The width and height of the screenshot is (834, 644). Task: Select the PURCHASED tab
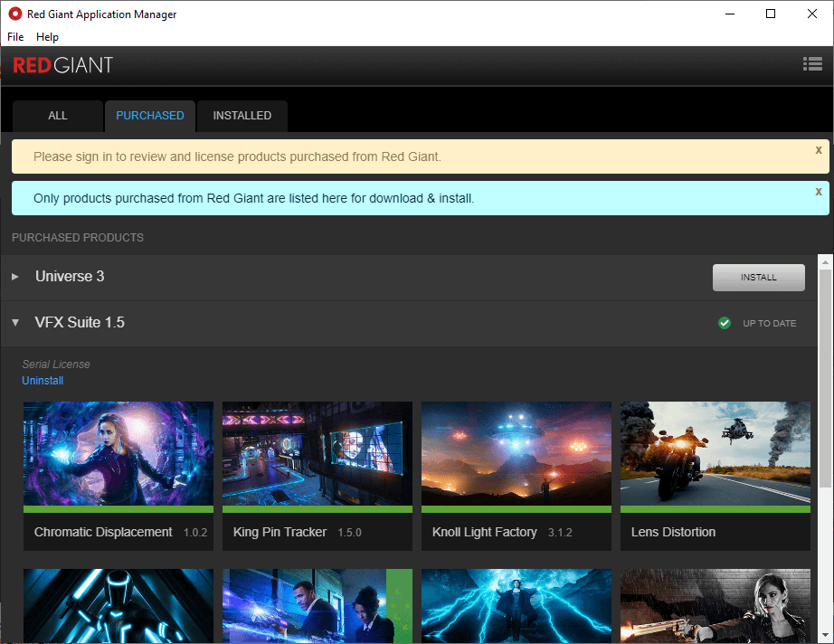(x=150, y=116)
